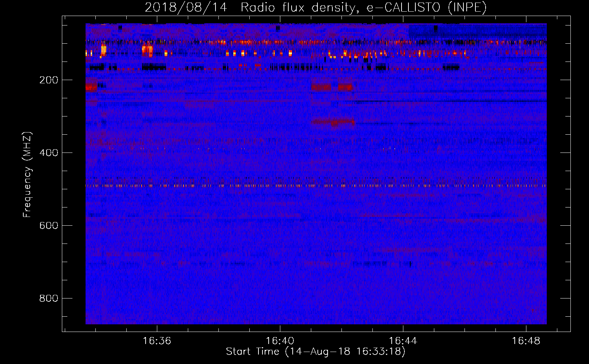This screenshot has height=364, width=589.
Task: Click the '600' frequency tick label
Action: (49, 226)
